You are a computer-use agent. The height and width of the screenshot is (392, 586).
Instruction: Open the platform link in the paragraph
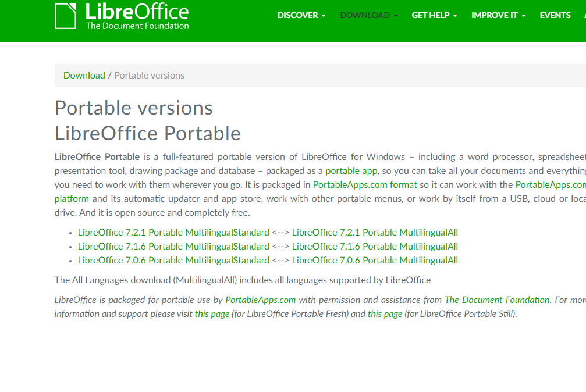point(72,199)
